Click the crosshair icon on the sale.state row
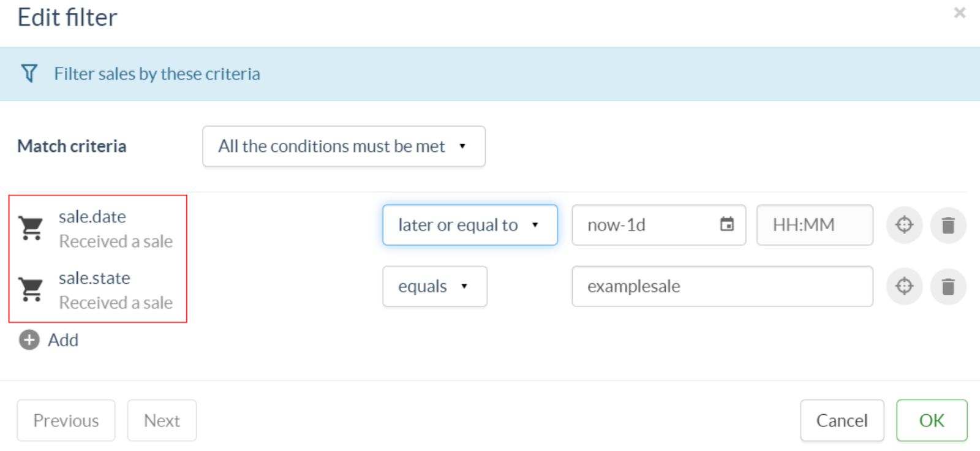The height and width of the screenshot is (451, 980). 904,286
